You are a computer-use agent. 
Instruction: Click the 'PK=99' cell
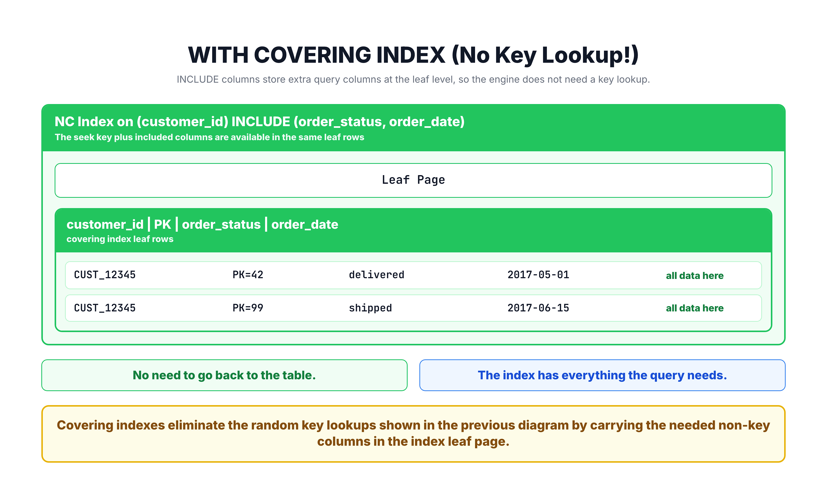pyautogui.click(x=248, y=308)
